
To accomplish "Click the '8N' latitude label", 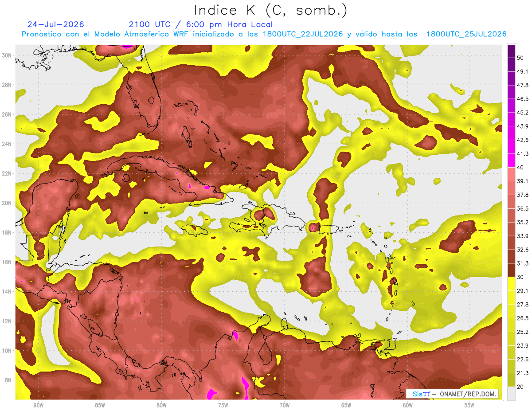I will (9, 380).
